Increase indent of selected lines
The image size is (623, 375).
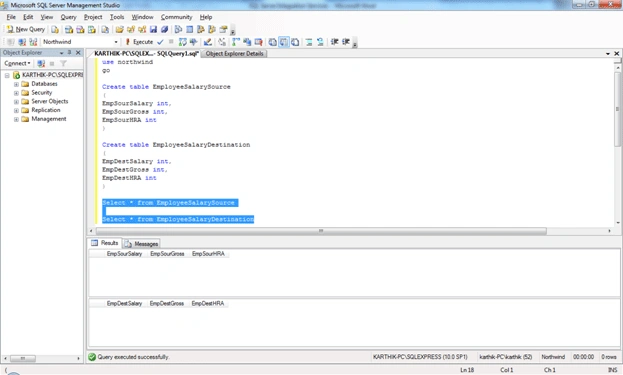pyautogui.click(x=346, y=42)
